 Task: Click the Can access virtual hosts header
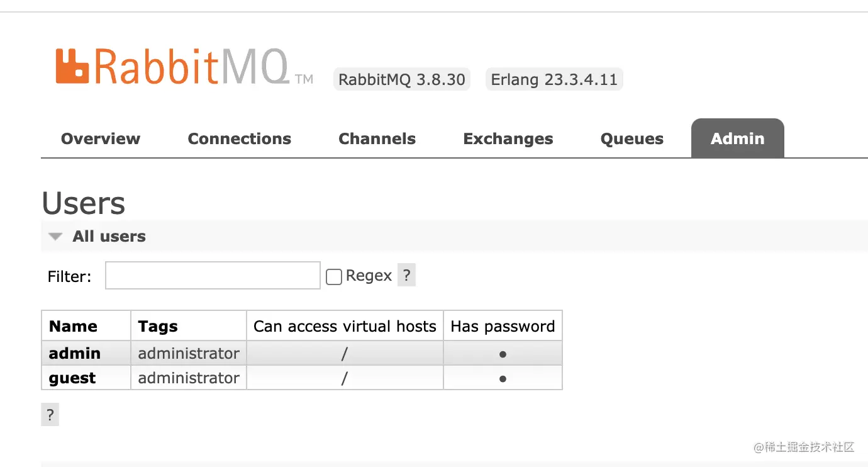point(345,326)
